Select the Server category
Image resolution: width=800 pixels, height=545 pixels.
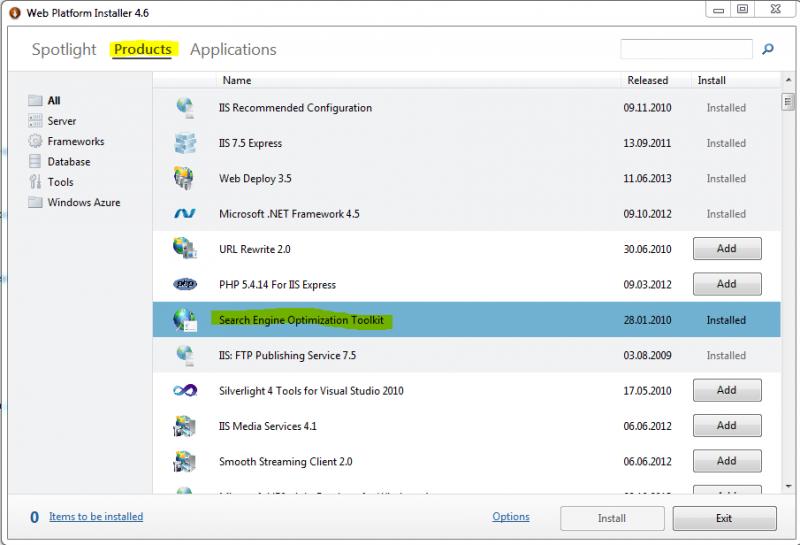tap(62, 121)
